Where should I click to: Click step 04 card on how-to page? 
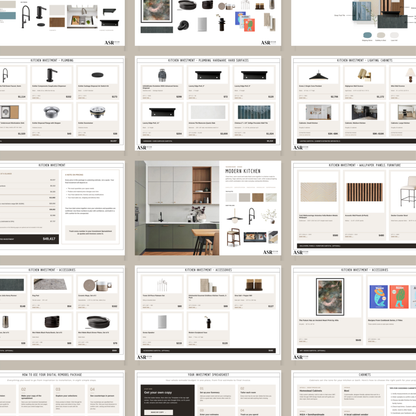click(103, 399)
